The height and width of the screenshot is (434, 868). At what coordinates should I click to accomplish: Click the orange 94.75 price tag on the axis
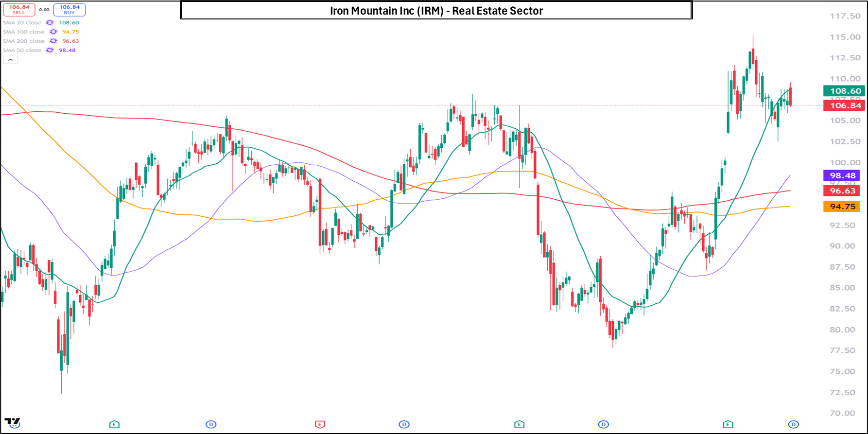(x=842, y=207)
